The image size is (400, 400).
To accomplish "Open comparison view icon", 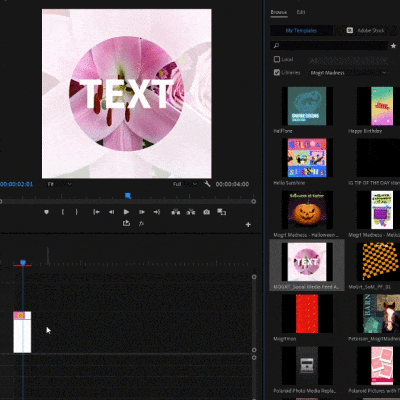I will coord(222,212).
